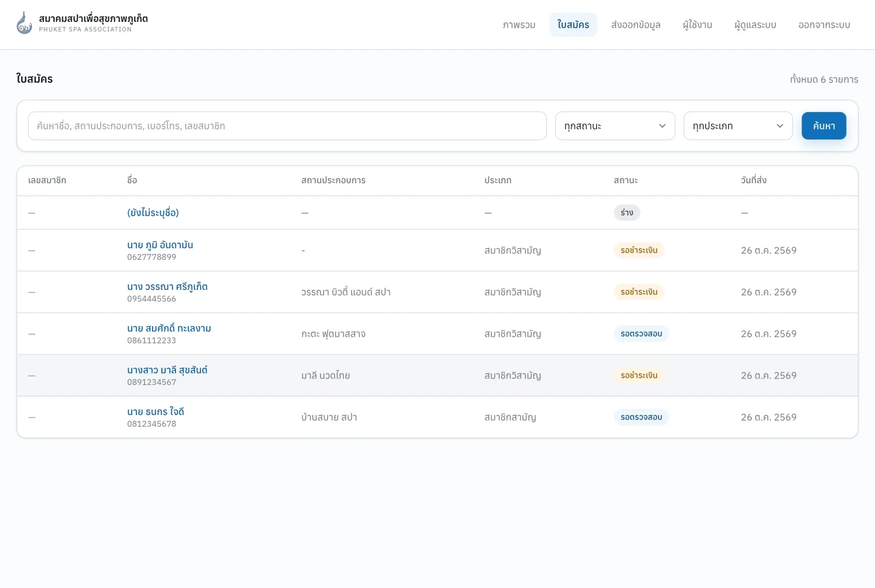Open the (ยังไม่ระบุชื่อ) draft application
The width and height of the screenshot is (875, 588).
tap(153, 213)
